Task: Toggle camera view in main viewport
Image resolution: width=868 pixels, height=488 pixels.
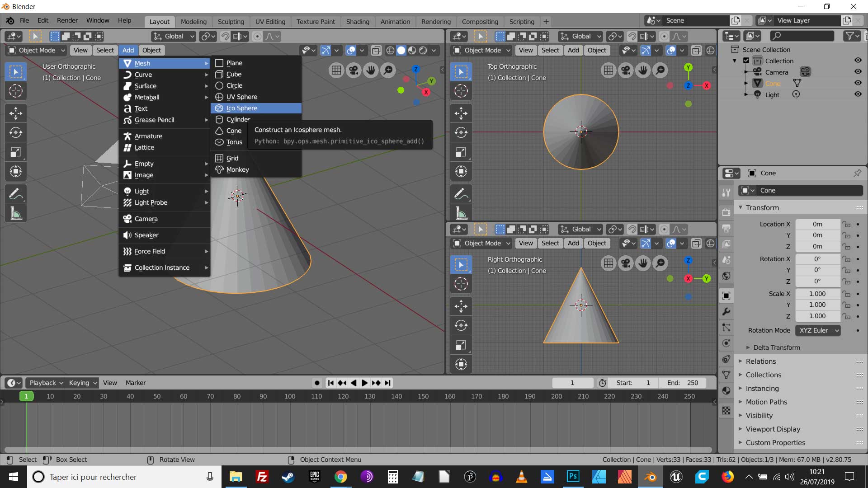Action: tap(354, 70)
